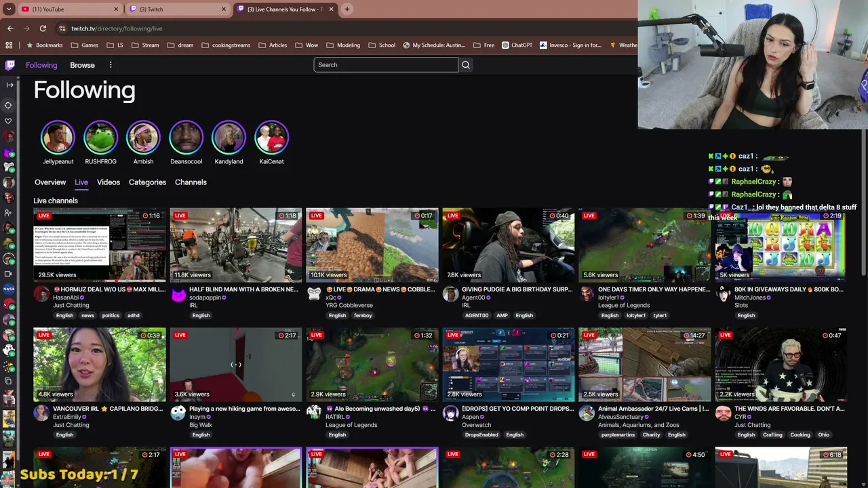Open Jellypeanut's story avatar
The image size is (868, 488).
(58, 138)
